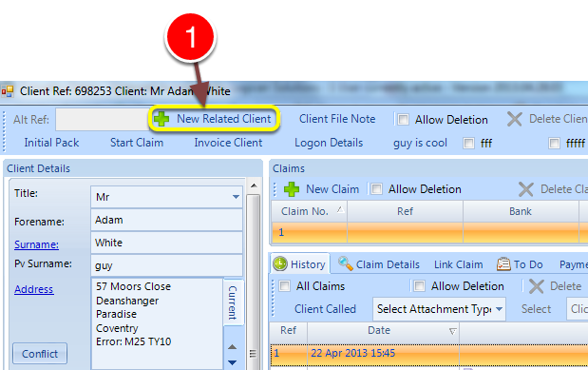Open the Title dropdown showing Mr
Screen dimensions: 588x370
236,197
